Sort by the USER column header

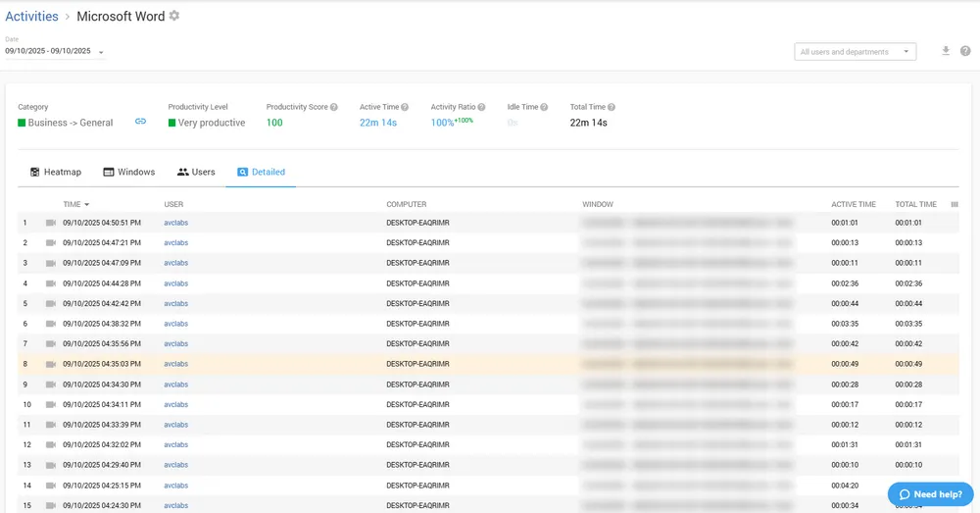click(x=173, y=204)
